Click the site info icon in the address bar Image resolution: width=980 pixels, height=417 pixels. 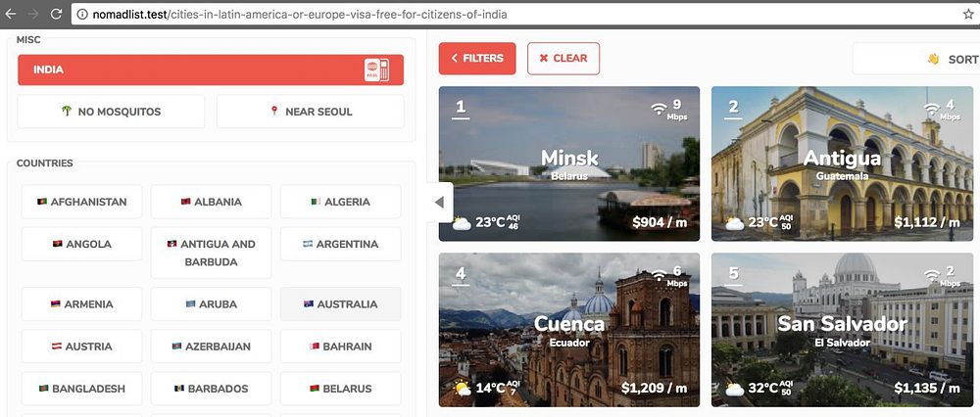[82, 14]
